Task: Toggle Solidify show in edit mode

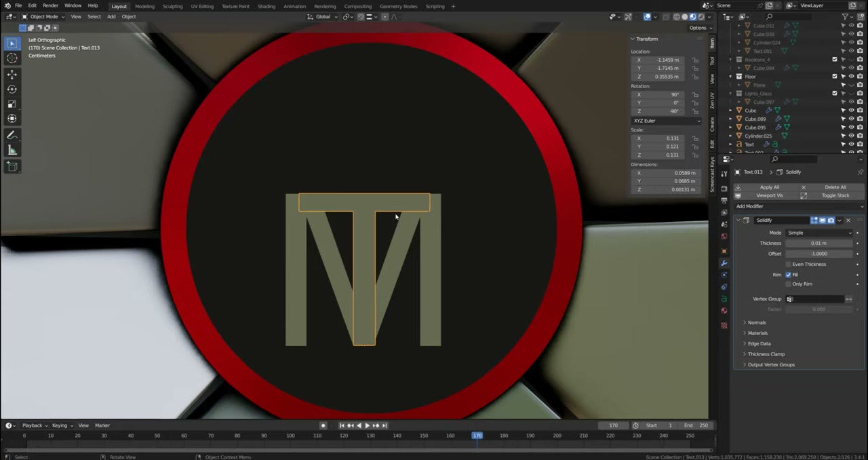Action: pyautogui.click(x=814, y=221)
